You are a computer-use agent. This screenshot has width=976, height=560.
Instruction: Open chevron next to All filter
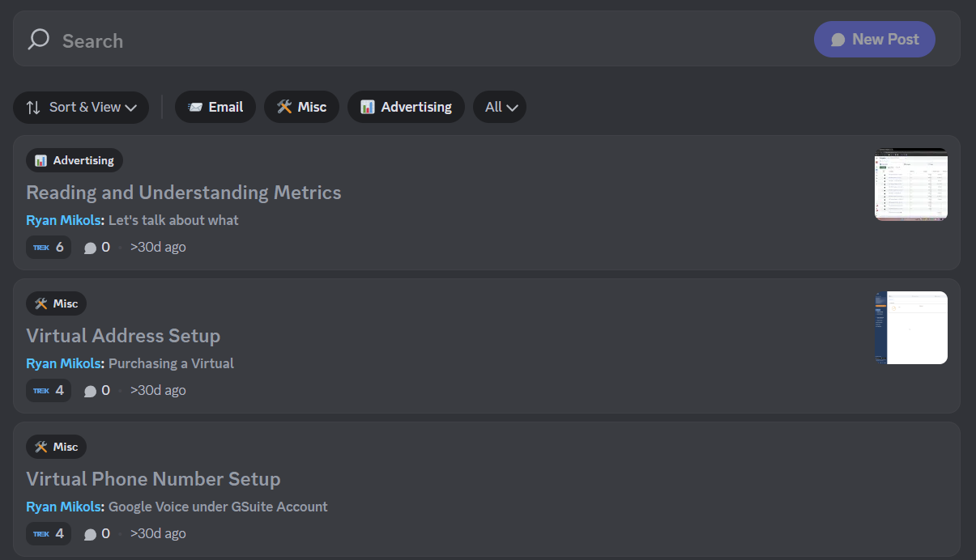coord(513,107)
